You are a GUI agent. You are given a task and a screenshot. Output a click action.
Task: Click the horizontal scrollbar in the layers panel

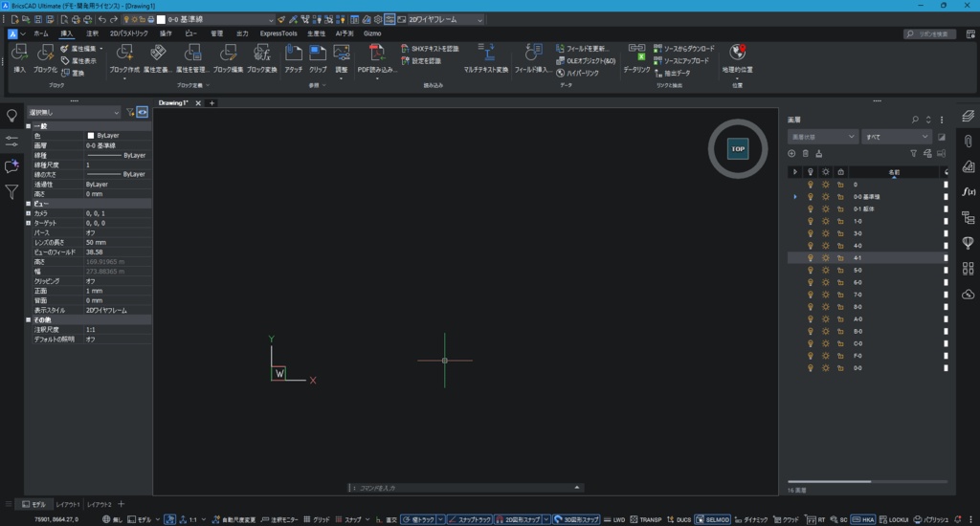point(829,482)
